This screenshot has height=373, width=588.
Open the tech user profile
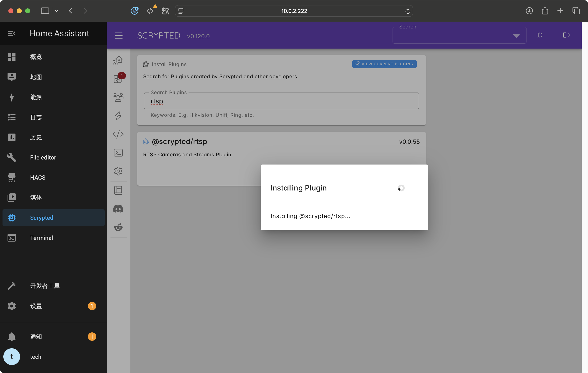[54, 357]
